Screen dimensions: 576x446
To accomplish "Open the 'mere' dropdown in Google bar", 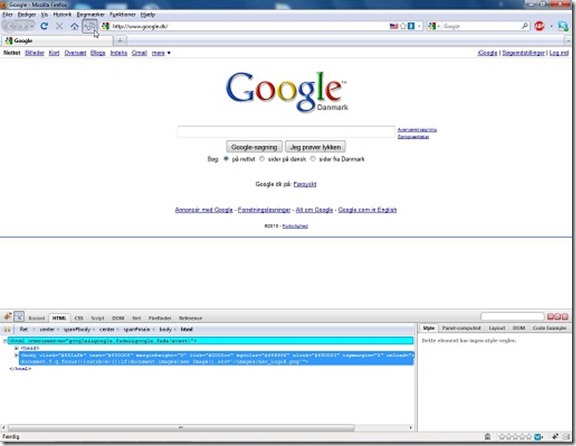I will (161, 53).
